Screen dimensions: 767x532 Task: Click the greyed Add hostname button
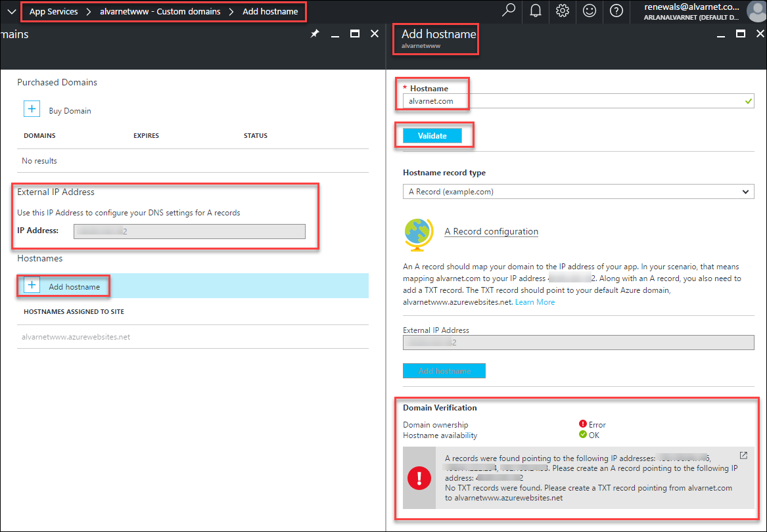(x=444, y=370)
